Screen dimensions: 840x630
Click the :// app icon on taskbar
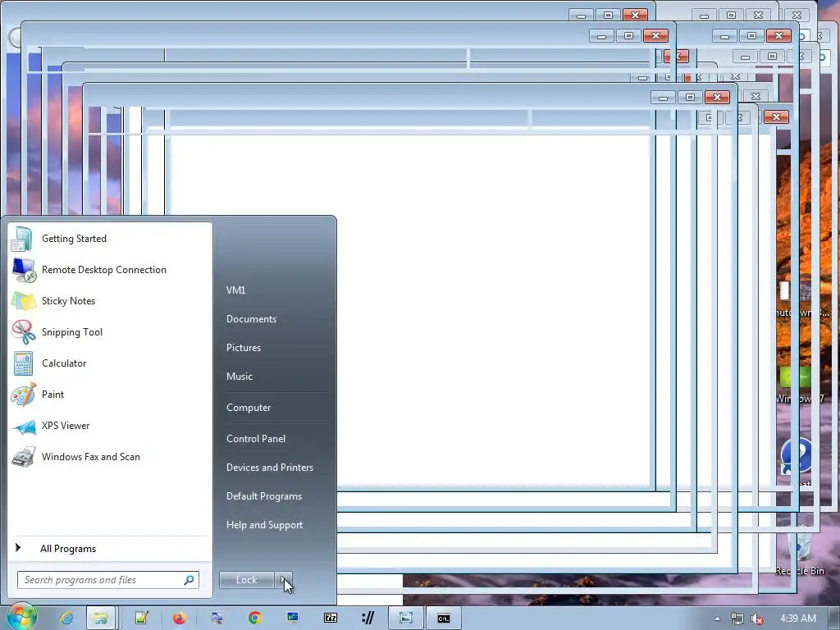[x=368, y=619]
